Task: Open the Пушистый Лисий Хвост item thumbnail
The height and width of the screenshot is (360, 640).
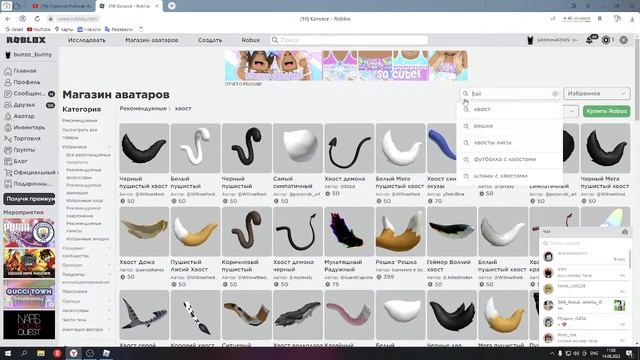Action: click(196, 231)
